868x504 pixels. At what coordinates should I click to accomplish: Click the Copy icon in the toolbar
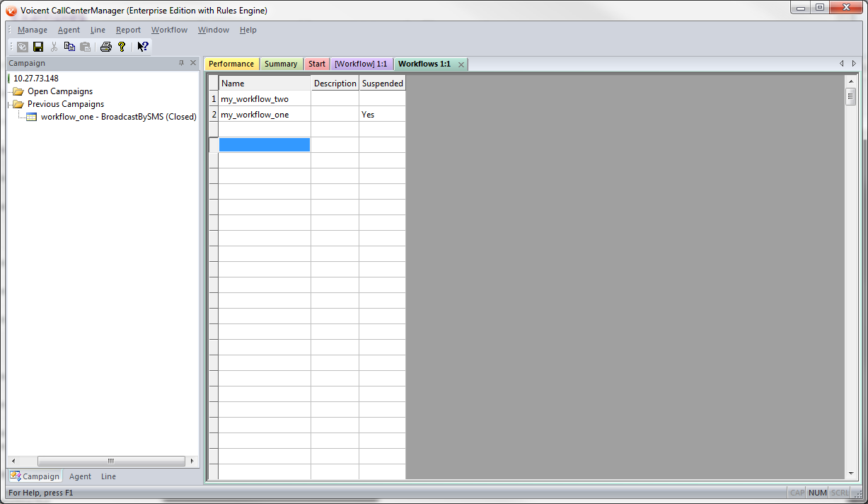pos(69,47)
